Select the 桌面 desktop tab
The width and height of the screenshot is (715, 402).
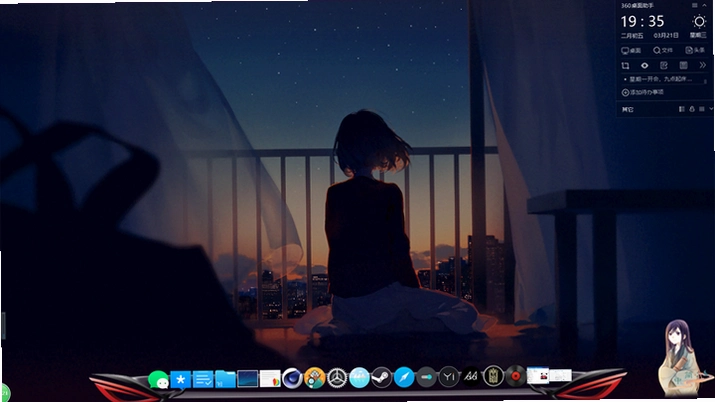[x=631, y=50]
